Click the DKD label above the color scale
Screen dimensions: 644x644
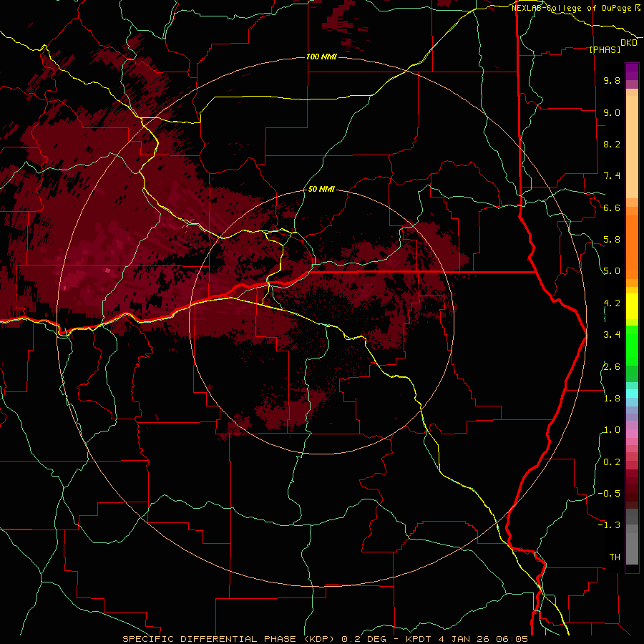(629, 43)
